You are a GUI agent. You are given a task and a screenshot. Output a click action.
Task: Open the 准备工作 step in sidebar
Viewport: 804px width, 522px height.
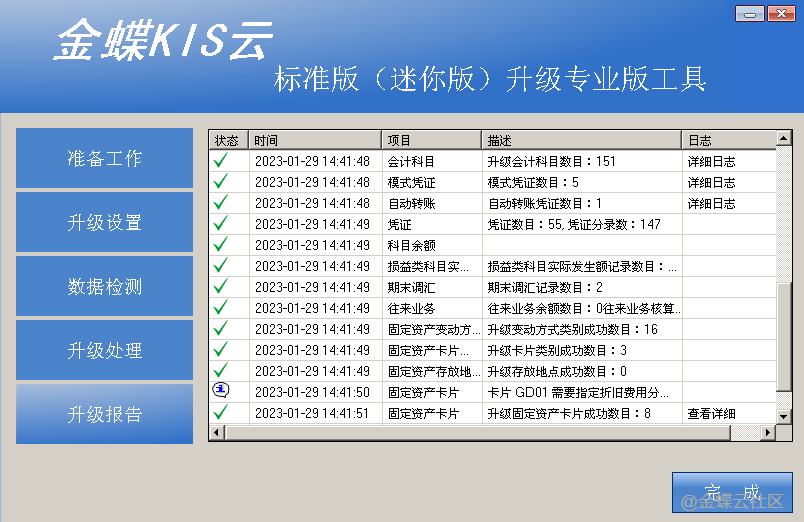[105, 158]
